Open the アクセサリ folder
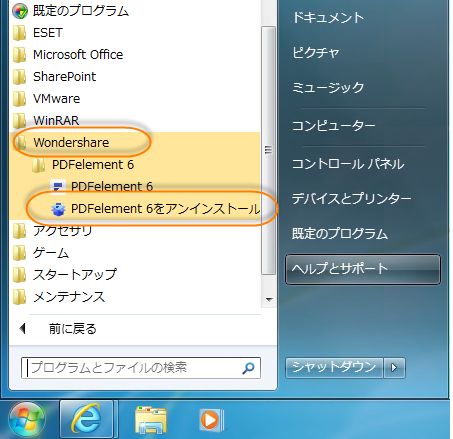This screenshot has width=453, height=439. pos(62,231)
